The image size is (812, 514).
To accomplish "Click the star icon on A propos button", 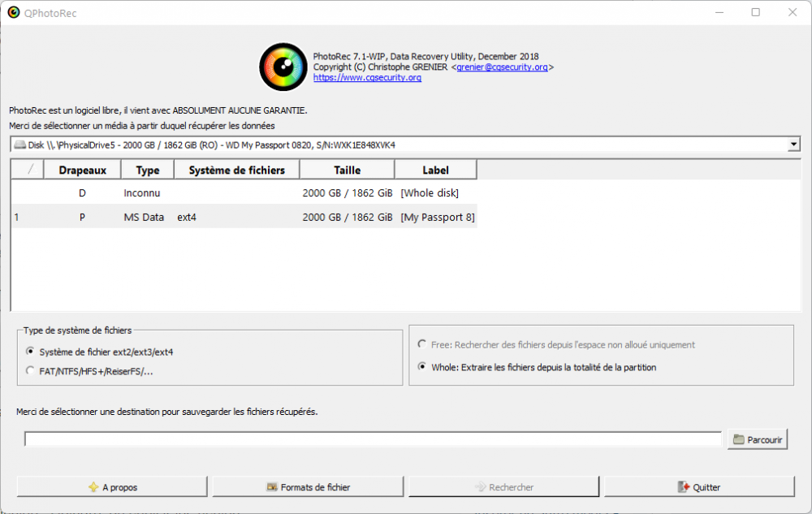I will (93, 487).
